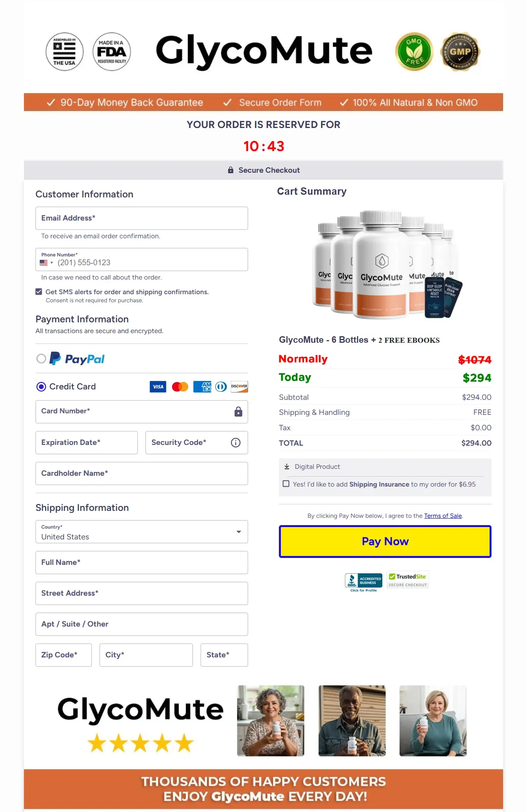The image size is (527, 812).
Task: Open the Country dropdown
Action: [x=239, y=532]
